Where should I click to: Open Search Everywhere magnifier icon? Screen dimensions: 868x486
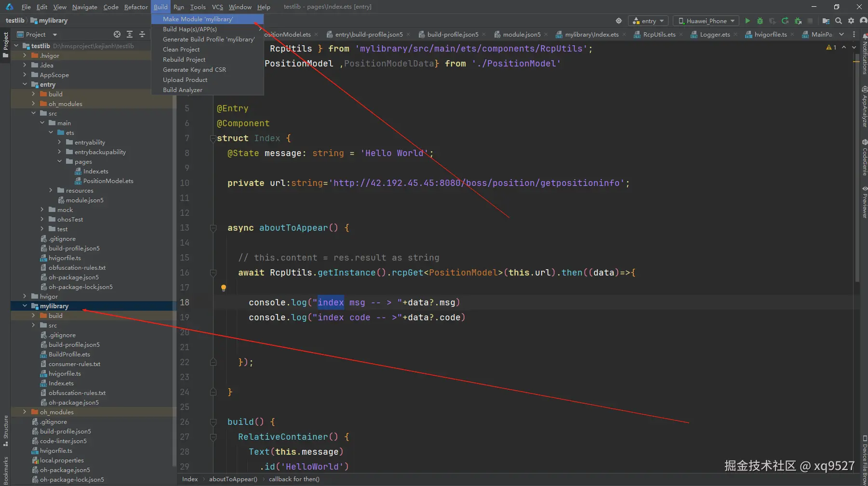(x=839, y=21)
